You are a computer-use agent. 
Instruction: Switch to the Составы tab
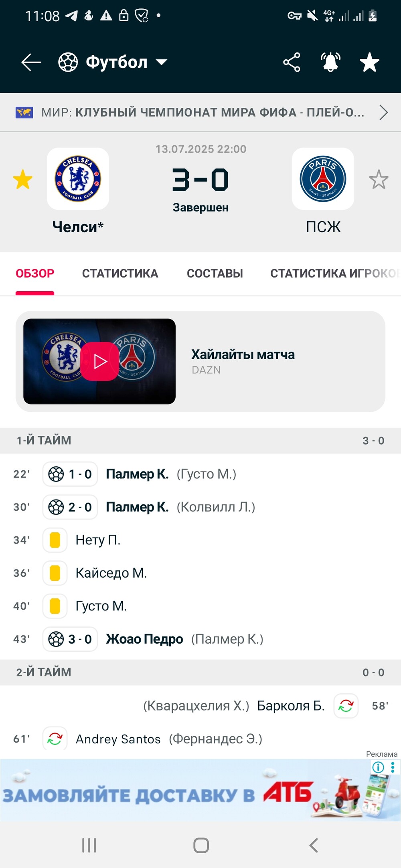(215, 274)
